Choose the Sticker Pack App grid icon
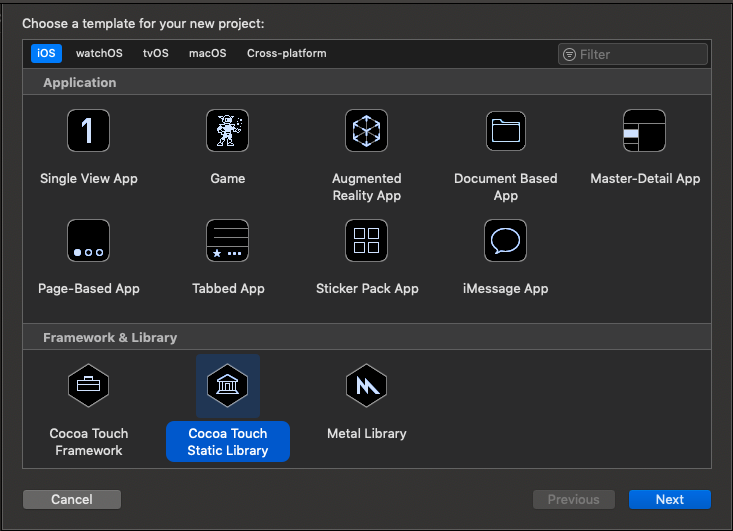This screenshot has width=733, height=531. coord(366,240)
